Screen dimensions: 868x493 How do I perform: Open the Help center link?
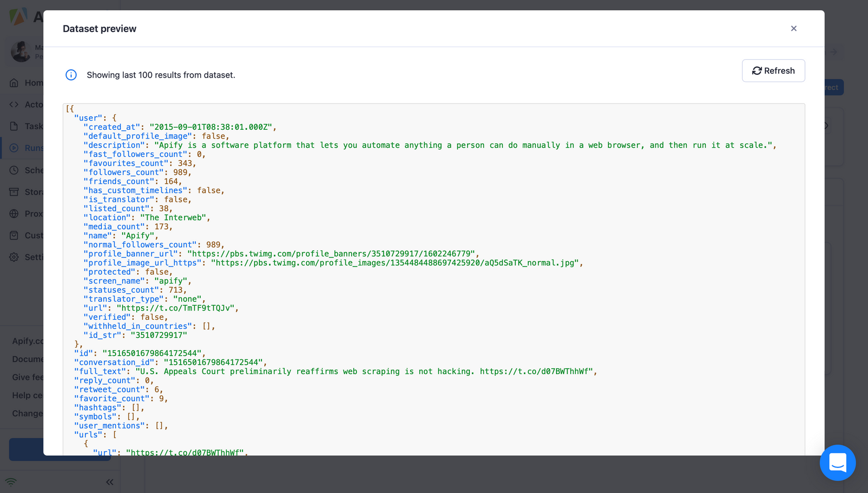coord(27,395)
